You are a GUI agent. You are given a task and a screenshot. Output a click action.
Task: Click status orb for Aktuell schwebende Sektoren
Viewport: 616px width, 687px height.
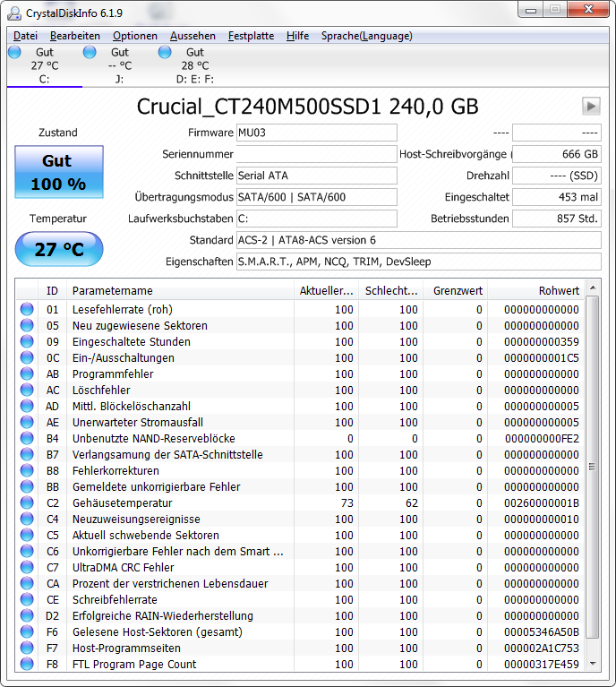coord(27,536)
